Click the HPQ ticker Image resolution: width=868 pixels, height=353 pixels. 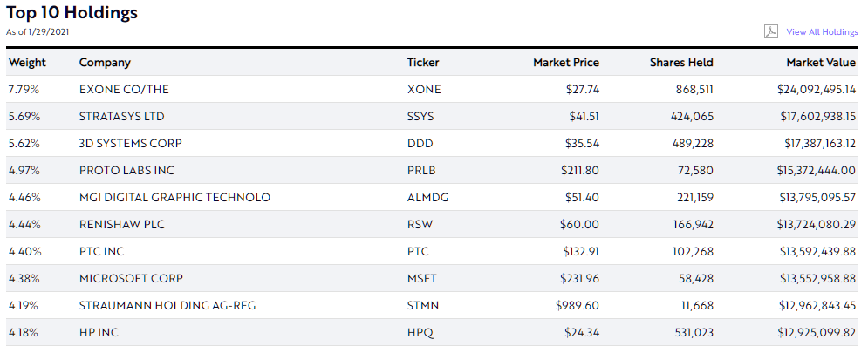coord(420,332)
